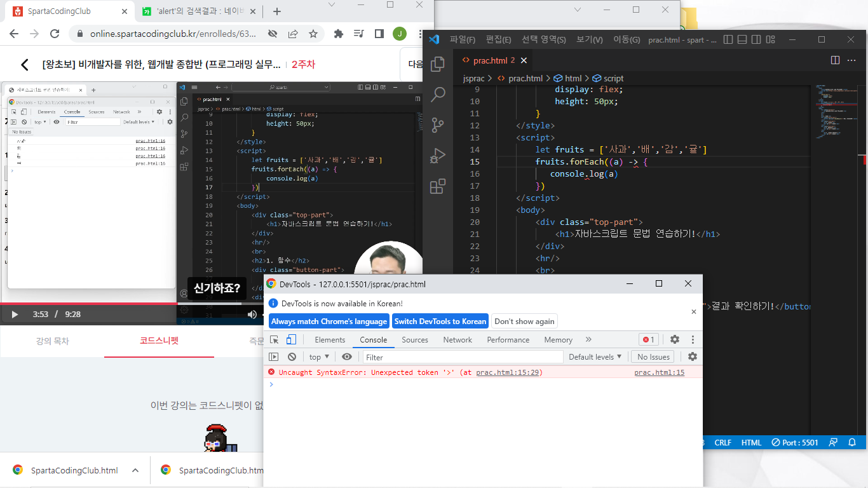Go back in the Chrome browser
The width and height of the screenshot is (868, 488).
pos(14,34)
